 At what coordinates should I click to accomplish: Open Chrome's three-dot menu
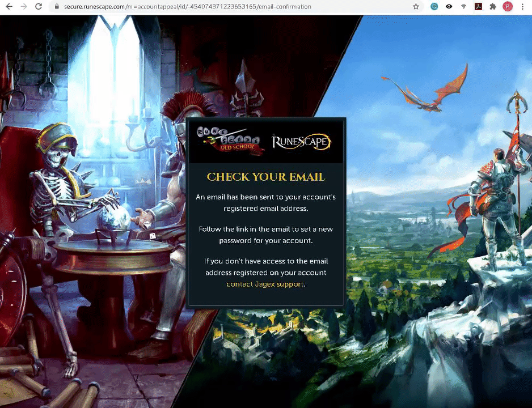tap(522, 6)
